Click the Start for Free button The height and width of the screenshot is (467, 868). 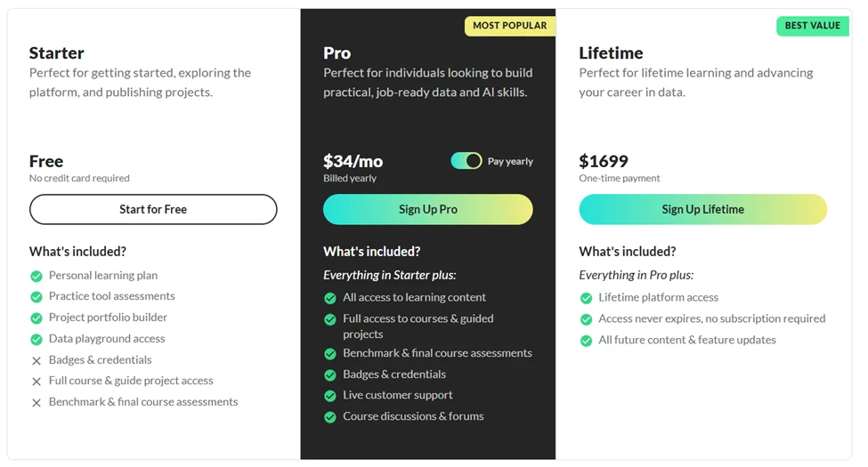[x=153, y=209]
